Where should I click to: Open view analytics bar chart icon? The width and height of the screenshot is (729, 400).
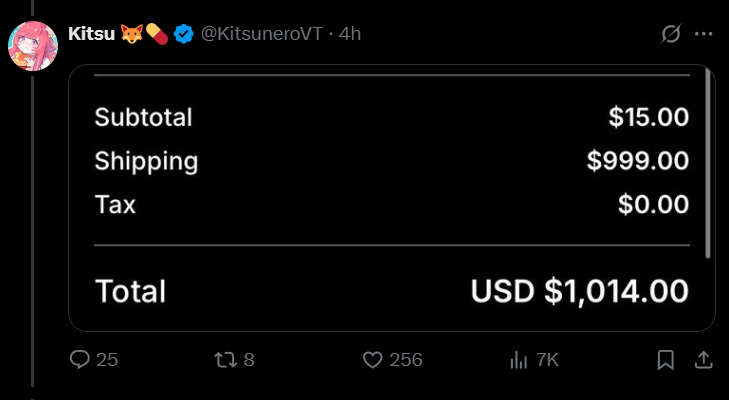tap(519, 360)
